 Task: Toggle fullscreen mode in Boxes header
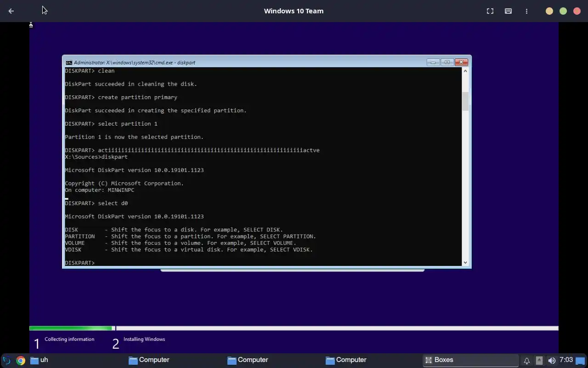click(490, 11)
